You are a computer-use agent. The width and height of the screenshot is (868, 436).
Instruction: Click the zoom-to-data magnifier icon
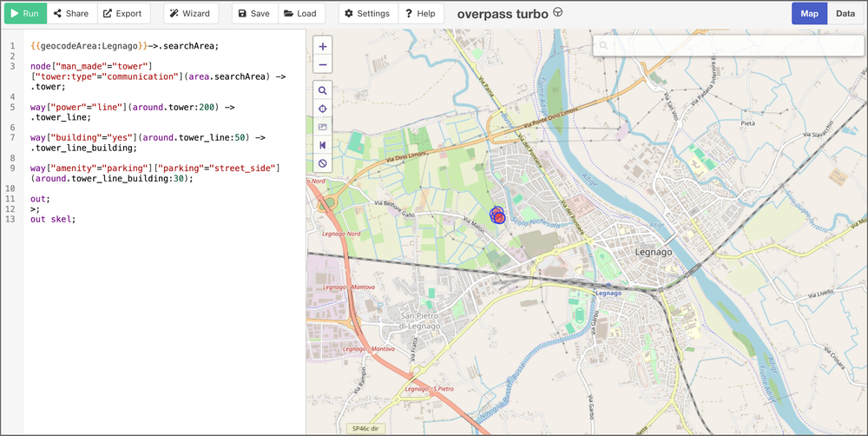323,90
